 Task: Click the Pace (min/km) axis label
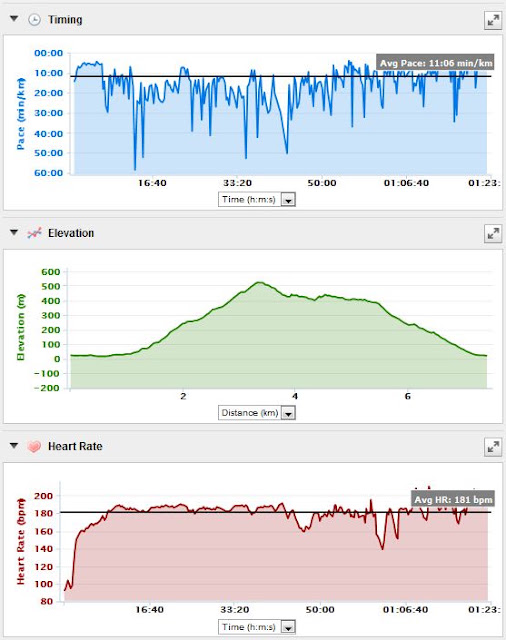[20, 113]
